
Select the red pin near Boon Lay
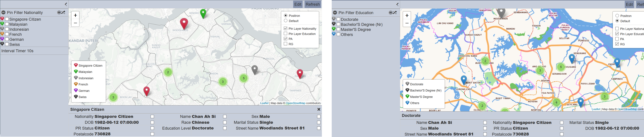146,91
